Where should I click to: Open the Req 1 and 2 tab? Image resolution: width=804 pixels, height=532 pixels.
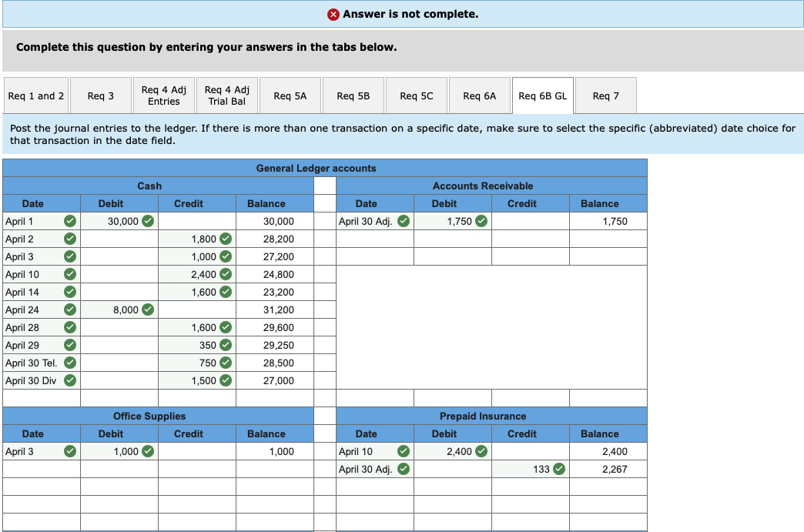(36, 95)
